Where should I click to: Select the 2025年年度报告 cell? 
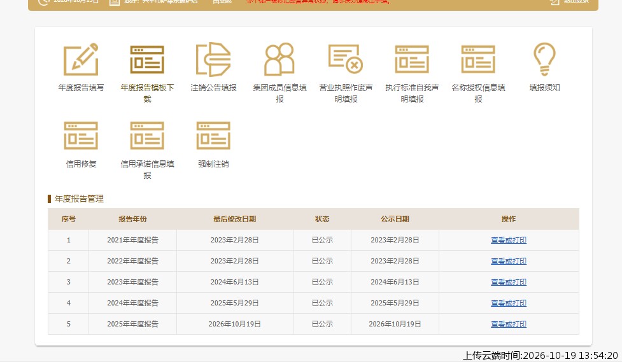pos(132,324)
